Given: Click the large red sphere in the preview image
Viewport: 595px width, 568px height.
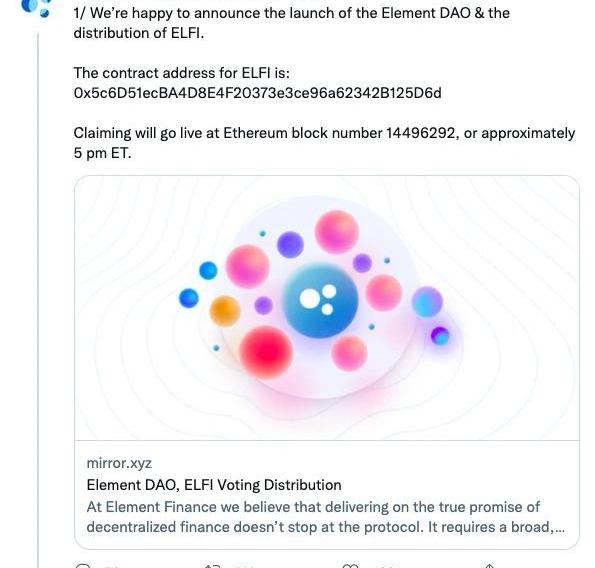Looking at the screenshot, I should click(x=266, y=352).
